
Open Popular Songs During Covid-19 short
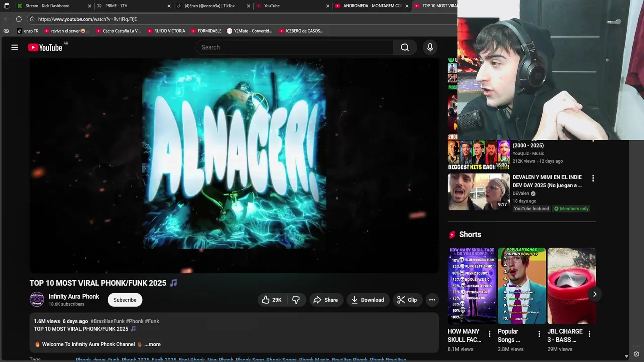(522, 286)
